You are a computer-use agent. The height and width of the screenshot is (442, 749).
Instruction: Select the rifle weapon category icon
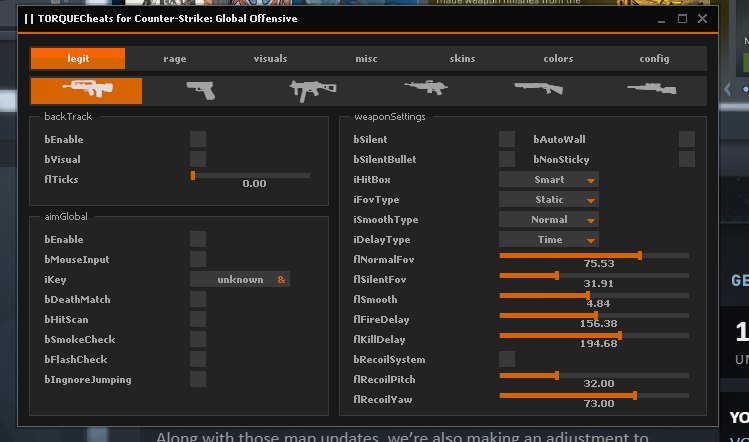click(86, 90)
